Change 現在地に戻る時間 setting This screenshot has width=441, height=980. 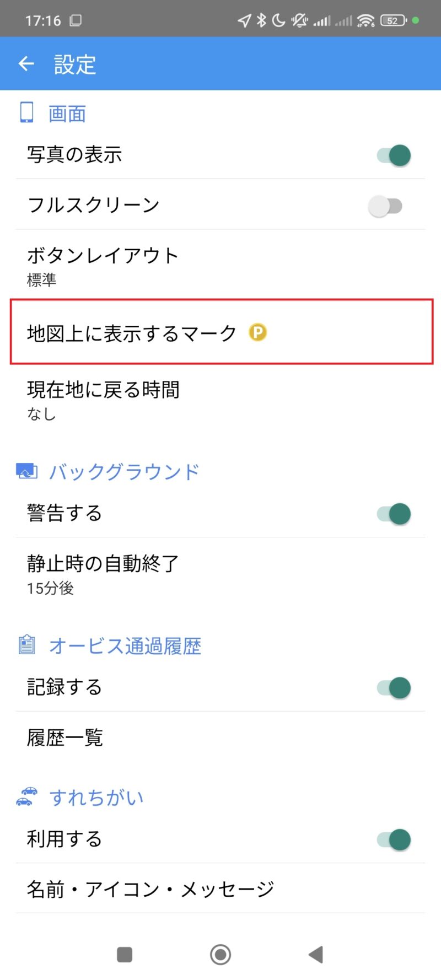click(220, 400)
